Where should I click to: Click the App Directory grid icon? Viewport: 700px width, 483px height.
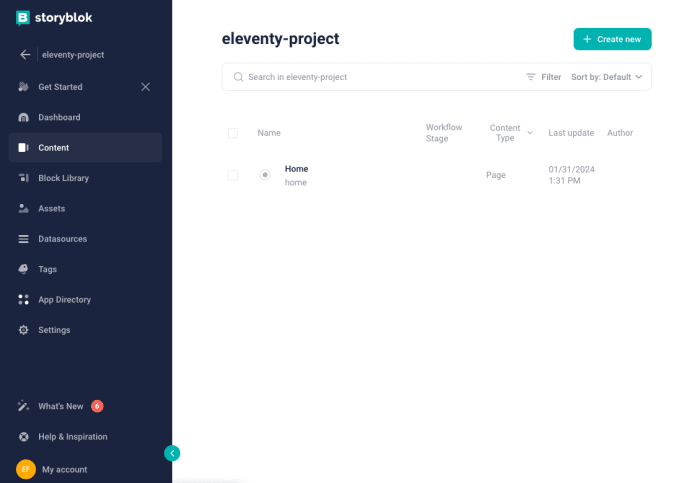coord(23,300)
